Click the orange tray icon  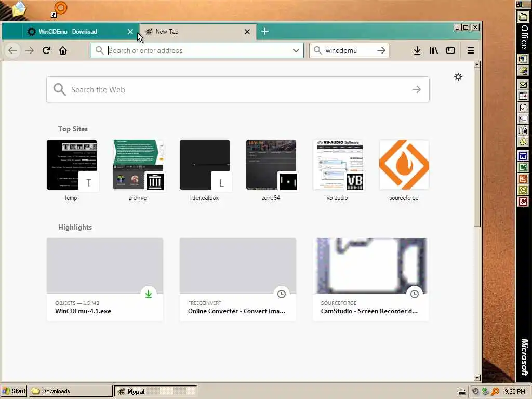pyautogui.click(x=495, y=391)
